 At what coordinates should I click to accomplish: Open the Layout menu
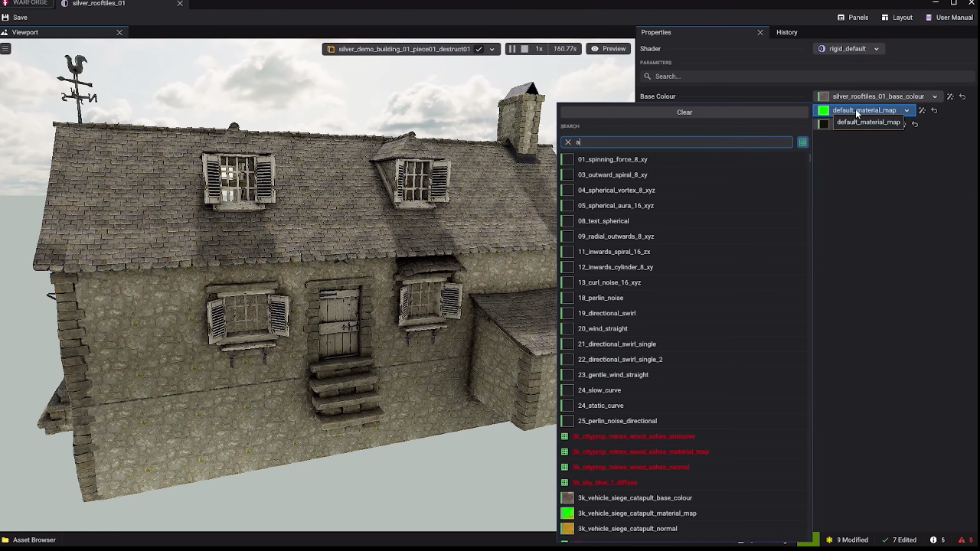coord(897,18)
